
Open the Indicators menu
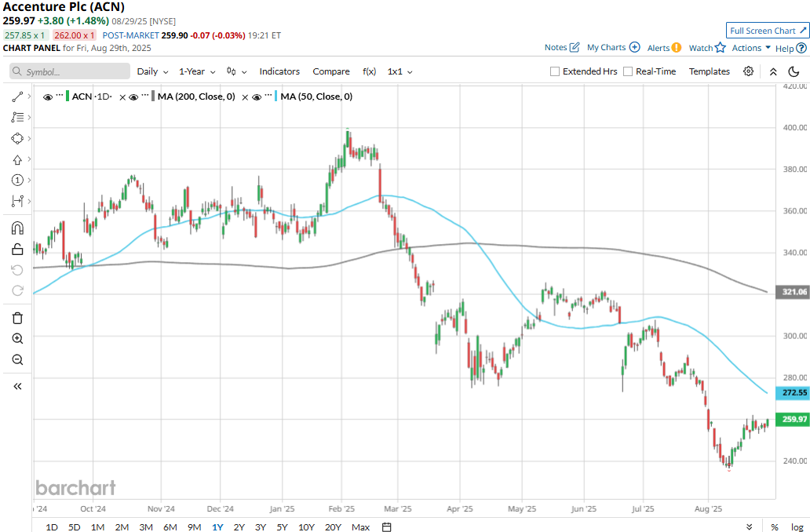point(279,71)
